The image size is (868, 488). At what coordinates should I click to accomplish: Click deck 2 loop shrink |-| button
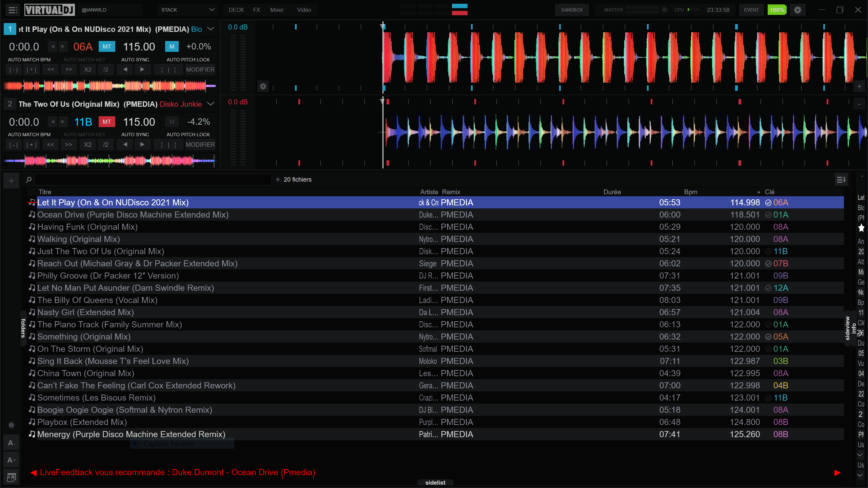tap(13, 145)
